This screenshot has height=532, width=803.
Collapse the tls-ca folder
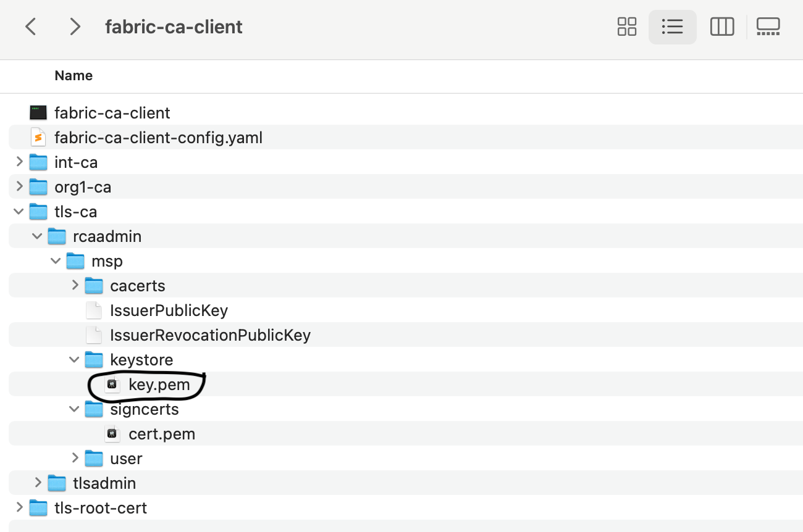pyautogui.click(x=19, y=211)
